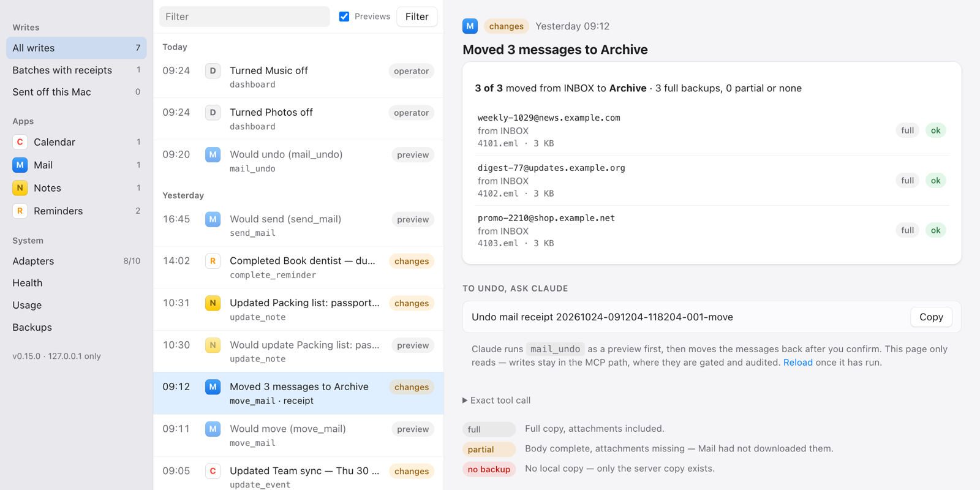The width and height of the screenshot is (980, 490).
Task: Click the Filter button
Action: (417, 17)
